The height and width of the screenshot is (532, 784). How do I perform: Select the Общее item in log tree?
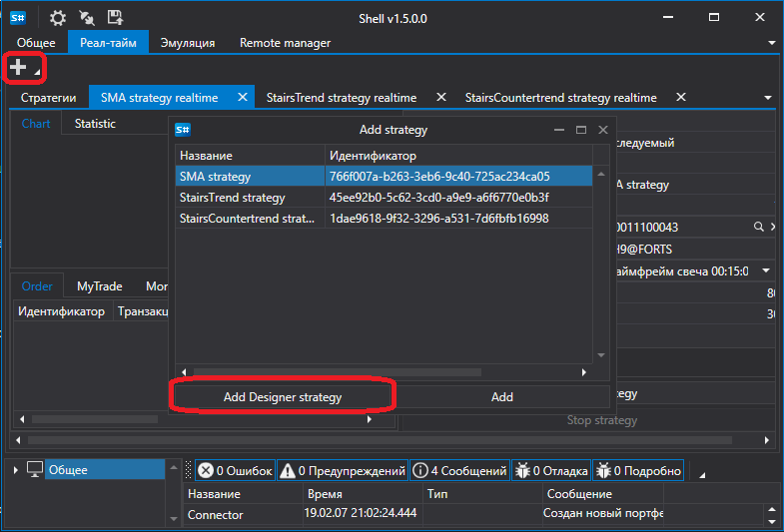tap(105, 470)
